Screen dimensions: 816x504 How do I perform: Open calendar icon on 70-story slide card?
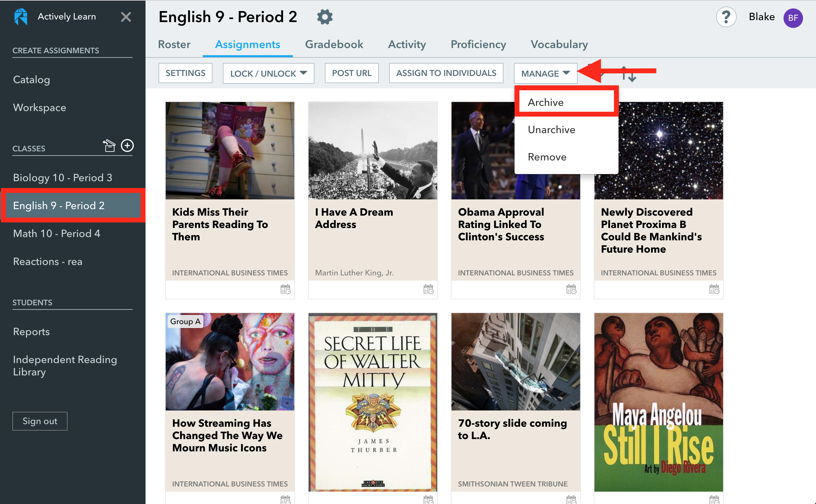571,499
